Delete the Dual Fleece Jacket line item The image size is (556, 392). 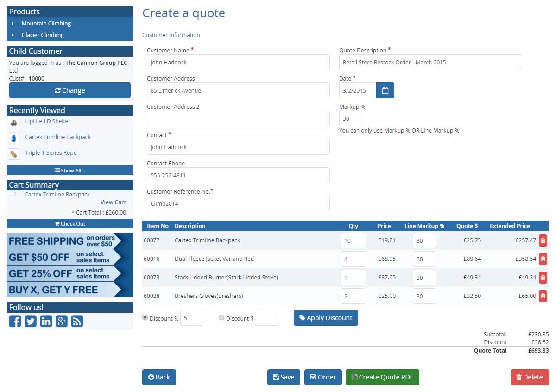(543, 259)
